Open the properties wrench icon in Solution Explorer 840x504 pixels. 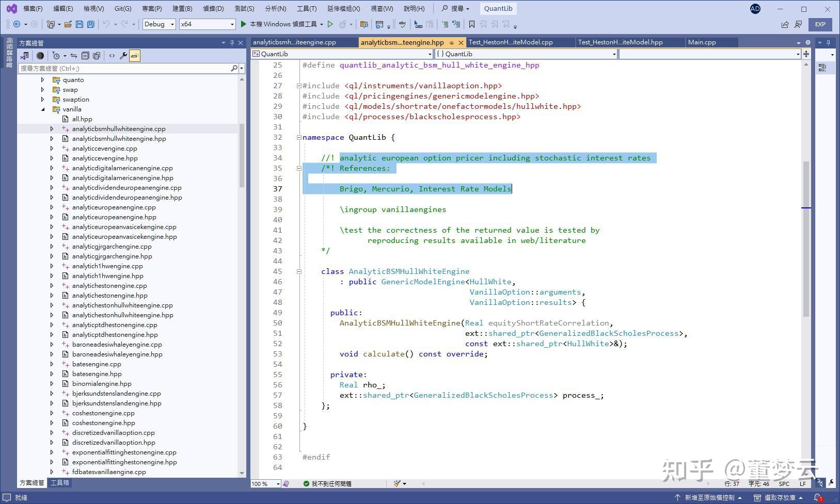123,56
